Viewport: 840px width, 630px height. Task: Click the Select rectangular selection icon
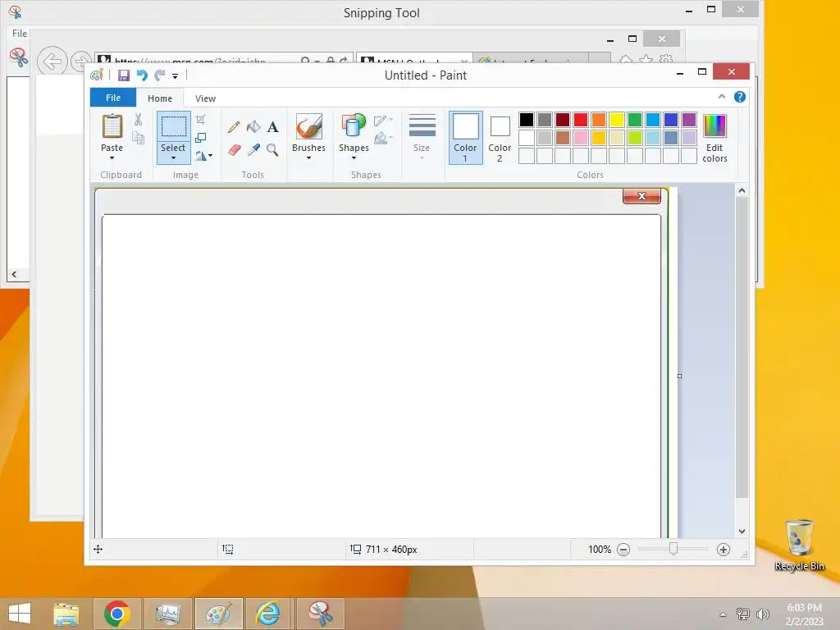[174, 126]
